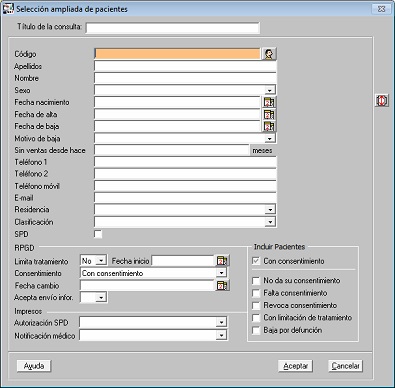Check Revoca consentimiento option
395x388 pixels.
(256, 305)
